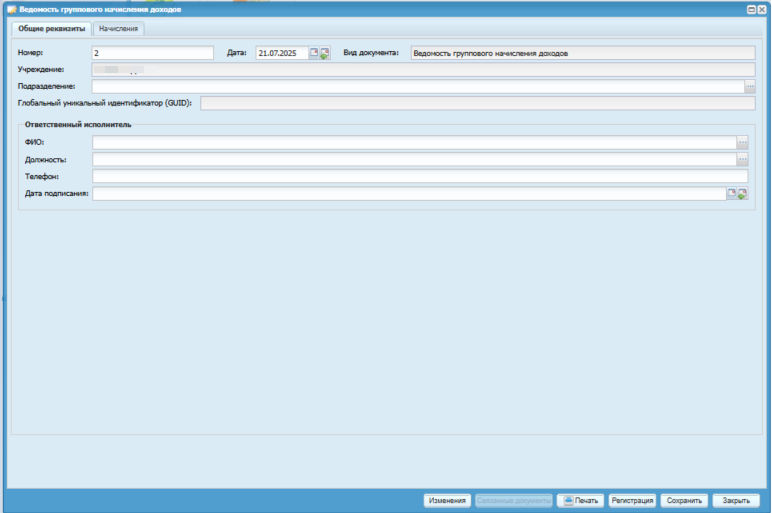Open ФИО selection via ellipsis button
772x513 pixels.
tap(742, 143)
